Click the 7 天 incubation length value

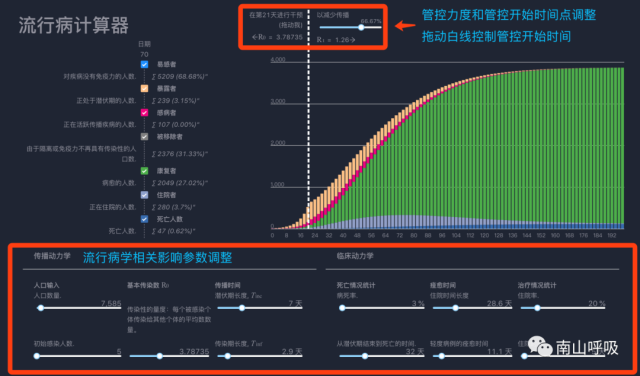pyautogui.click(x=295, y=303)
